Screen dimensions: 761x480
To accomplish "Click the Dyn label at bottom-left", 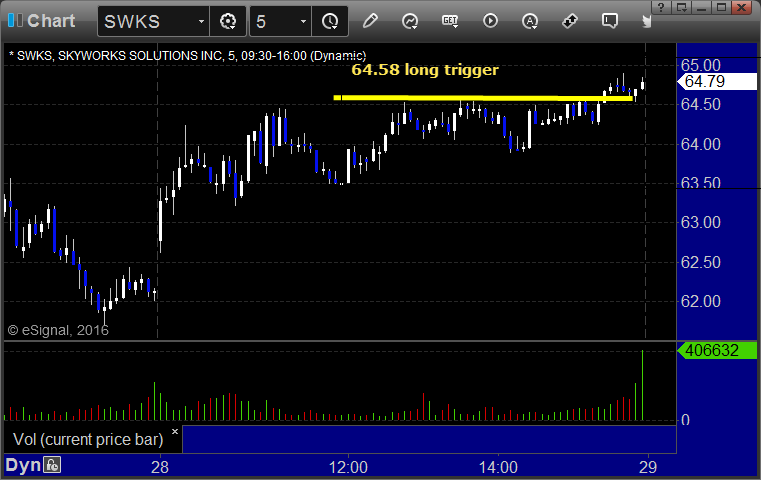I will [23, 464].
